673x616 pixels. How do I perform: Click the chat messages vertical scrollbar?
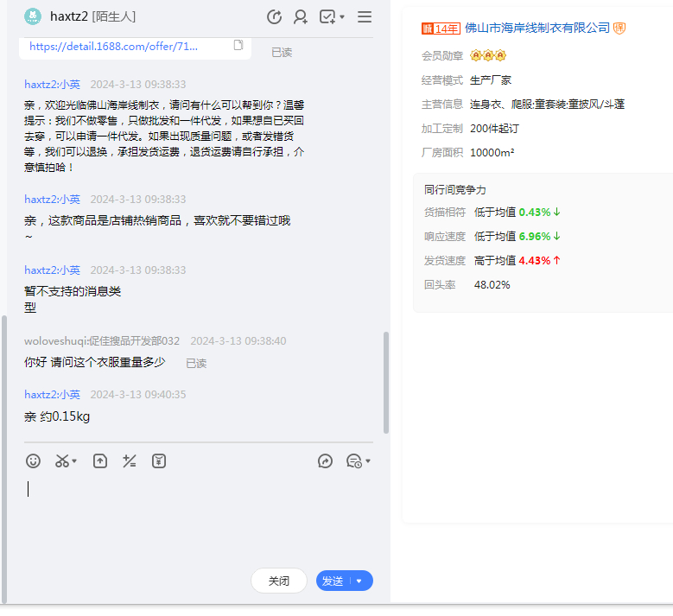point(386,380)
